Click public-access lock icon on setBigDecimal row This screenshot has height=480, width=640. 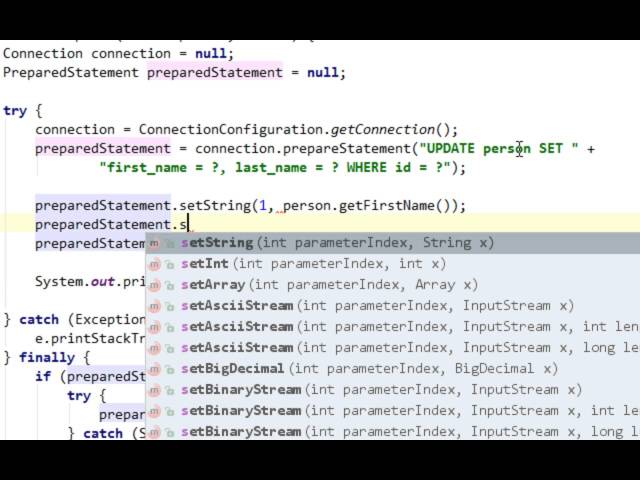(169, 370)
